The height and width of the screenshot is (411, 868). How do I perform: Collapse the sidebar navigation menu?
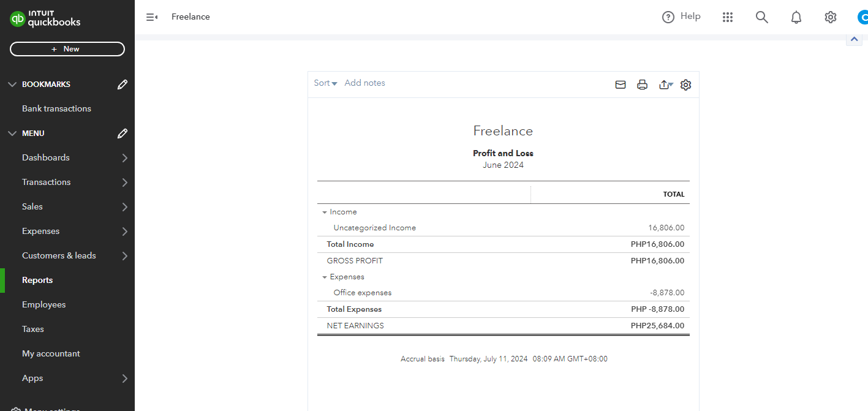(152, 17)
